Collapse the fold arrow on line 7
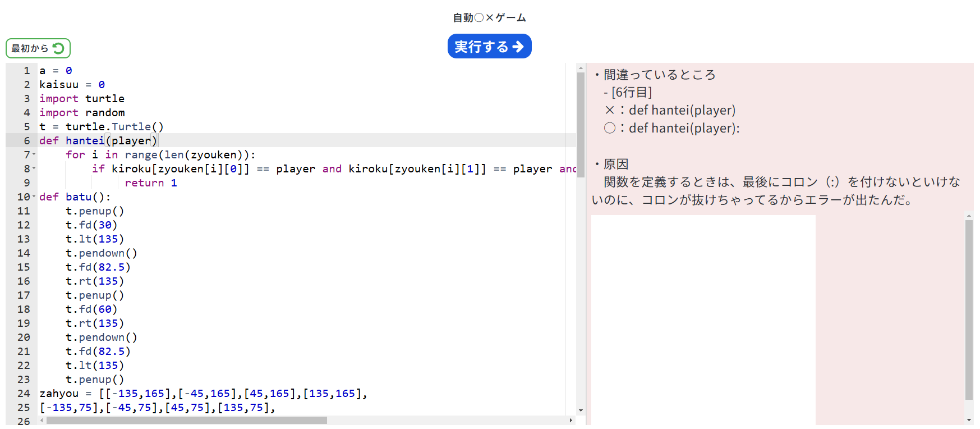Screen dimensions: 980x429 34,154
